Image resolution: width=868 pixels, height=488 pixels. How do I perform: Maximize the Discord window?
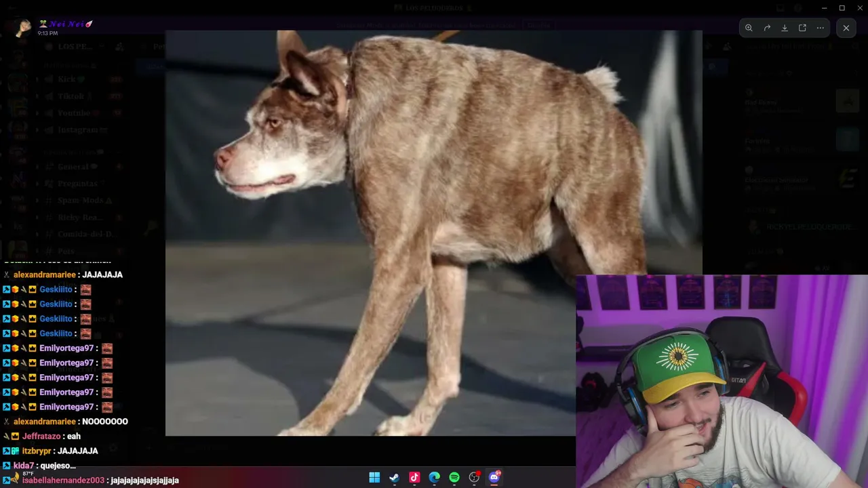pyautogui.click(x=842, y=7)
